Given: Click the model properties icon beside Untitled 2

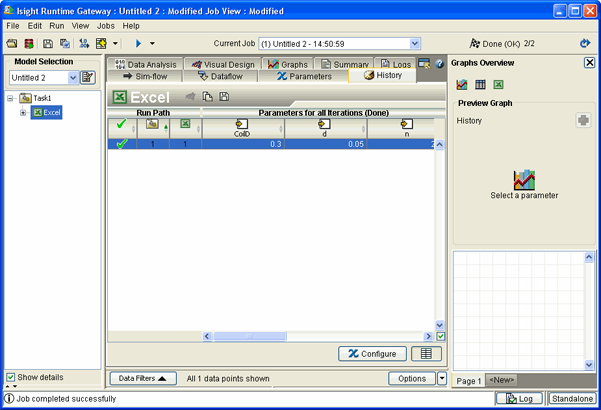Looking at the screenshot, I should point(88,78).
